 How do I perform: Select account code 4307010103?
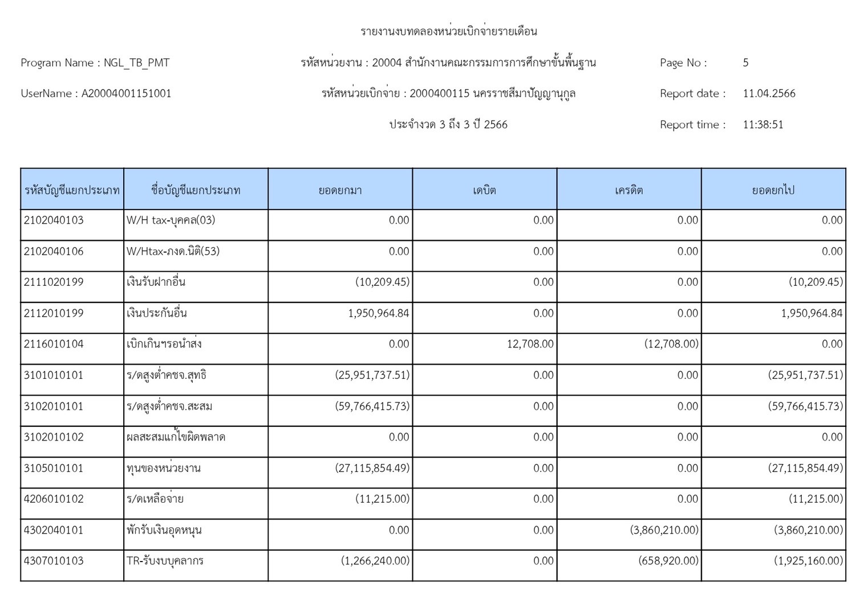click(54, 561)
